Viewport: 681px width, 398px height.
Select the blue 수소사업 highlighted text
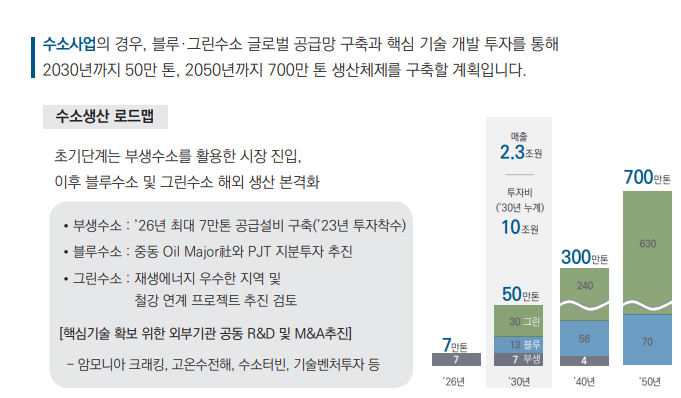click(69, 44)
